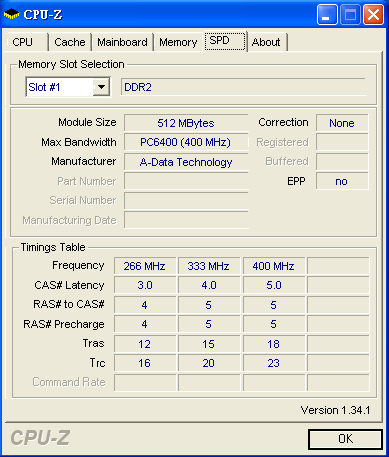389x457 pixels.
Task: Click the CPU-Z chip icon in title bar
Action: coord(12,14)
